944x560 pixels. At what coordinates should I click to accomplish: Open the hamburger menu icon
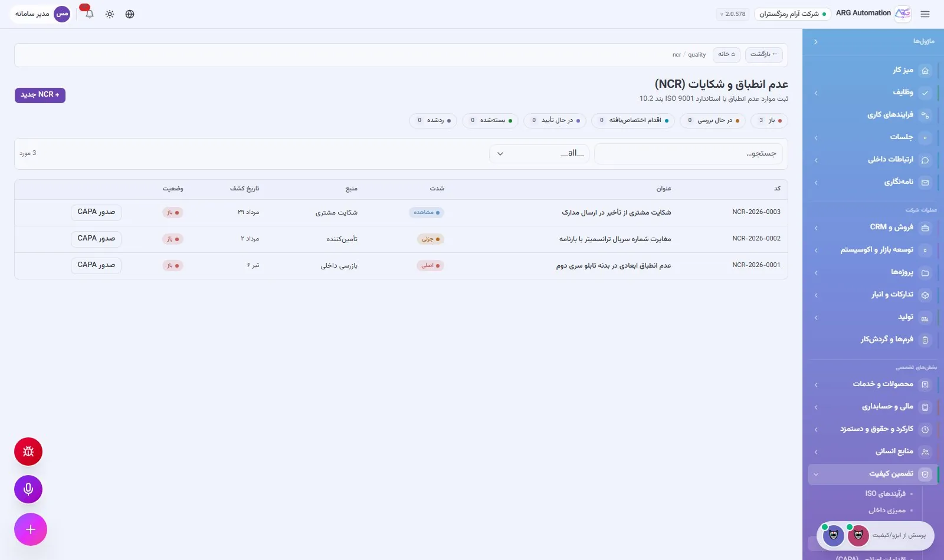click(925, 14)
